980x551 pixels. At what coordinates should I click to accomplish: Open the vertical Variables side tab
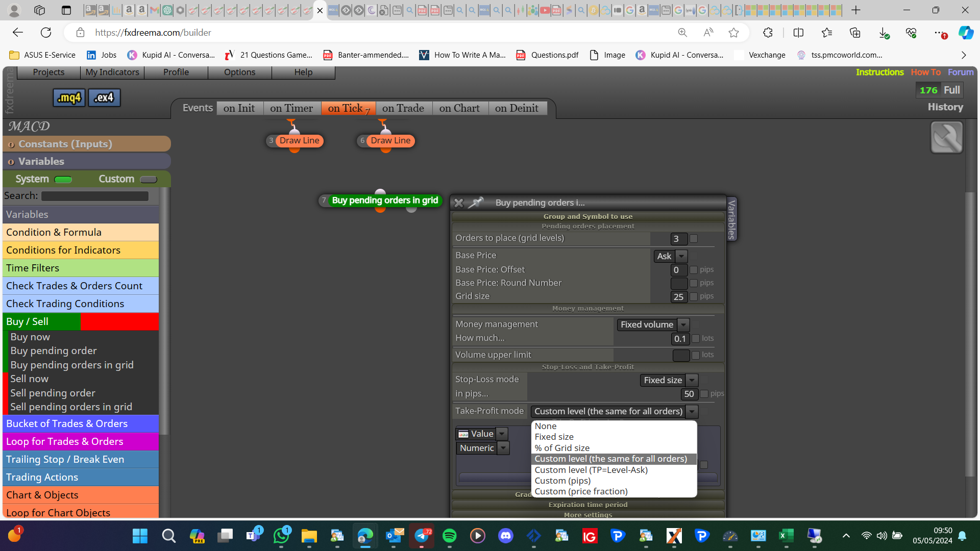pyautogui.click(x=732, y=219)
